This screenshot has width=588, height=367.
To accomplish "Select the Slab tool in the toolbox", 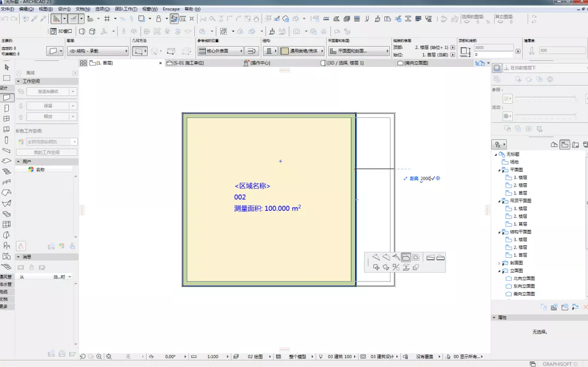I will click(7, 161).
